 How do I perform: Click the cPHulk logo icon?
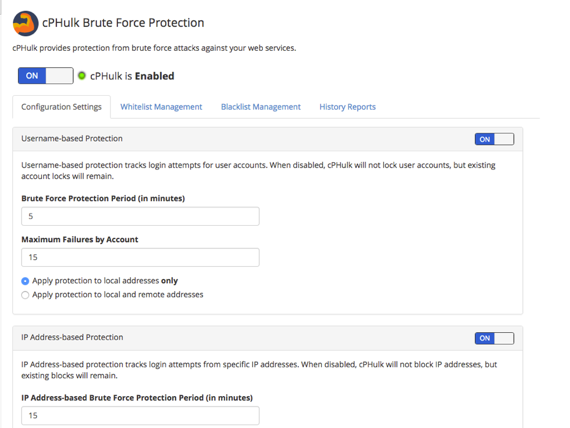pyautogui.click(x=25, y=23)
